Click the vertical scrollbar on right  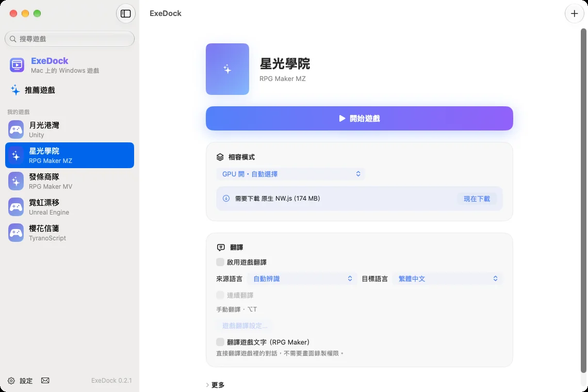(583, 201)
